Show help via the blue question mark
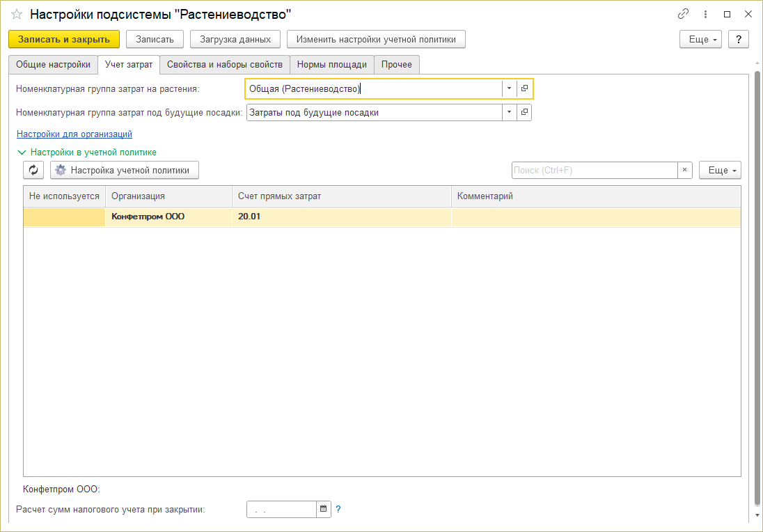The height and width of the screenshot is (532, 763). [338, 509]
